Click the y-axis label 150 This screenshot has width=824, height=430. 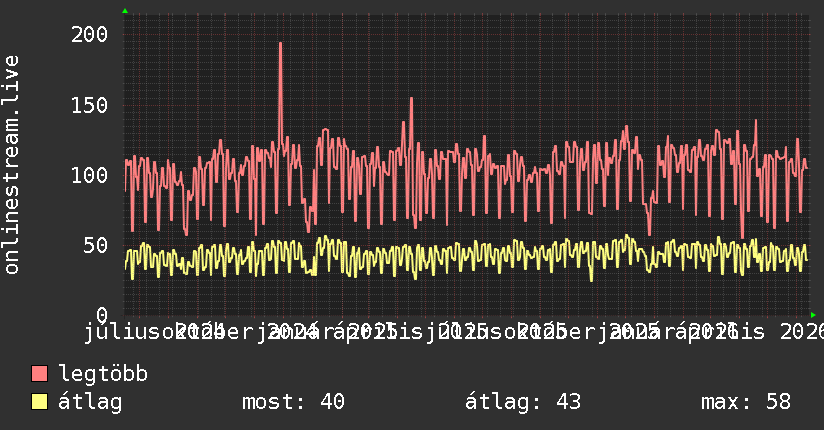(89, 105)
